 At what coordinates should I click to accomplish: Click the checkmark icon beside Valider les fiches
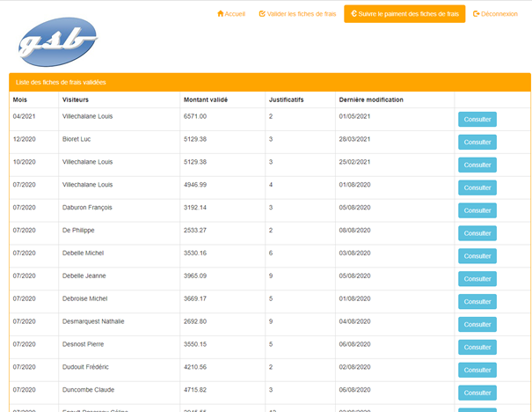[x=262, y=14]
